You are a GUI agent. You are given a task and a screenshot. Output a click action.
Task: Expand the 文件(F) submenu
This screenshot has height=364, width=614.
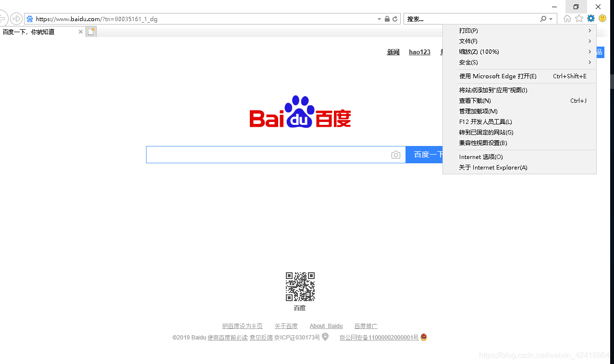pos(519,41)
